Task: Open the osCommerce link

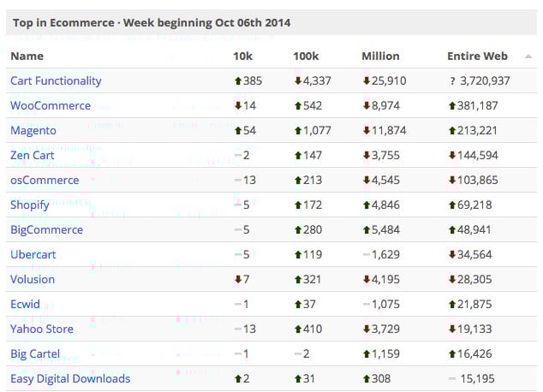Action: (45, 181)
